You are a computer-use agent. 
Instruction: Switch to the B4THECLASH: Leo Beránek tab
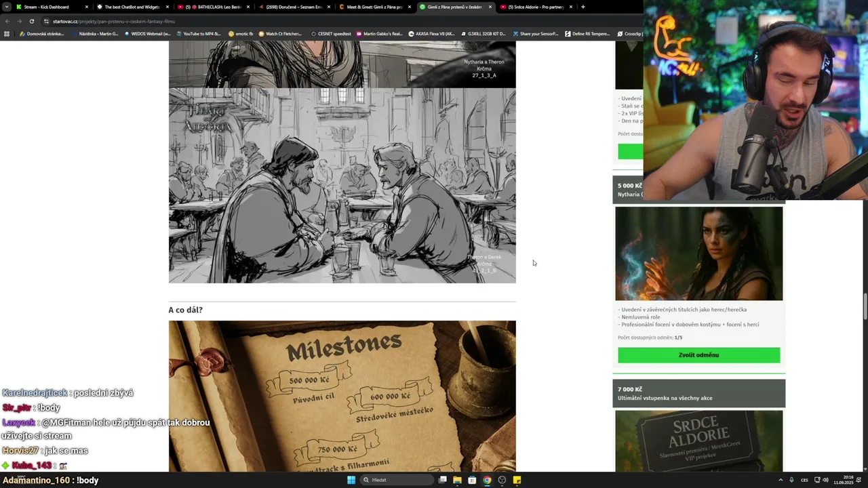point(214,7)
